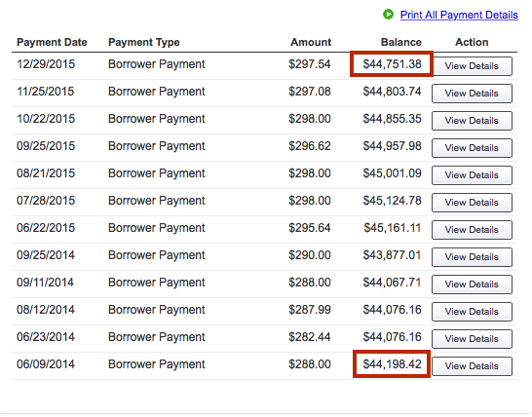View Details for the 12/29/2015 payment
Screen dimensions: 532x417
[472, 66]
